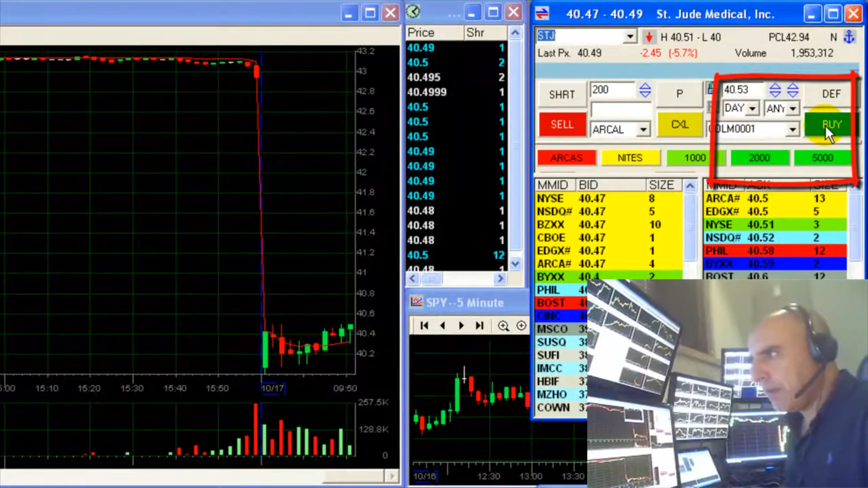Screen dimensions: 868x488
Task: Click the BID column header
Action: [x=611, y=185]
